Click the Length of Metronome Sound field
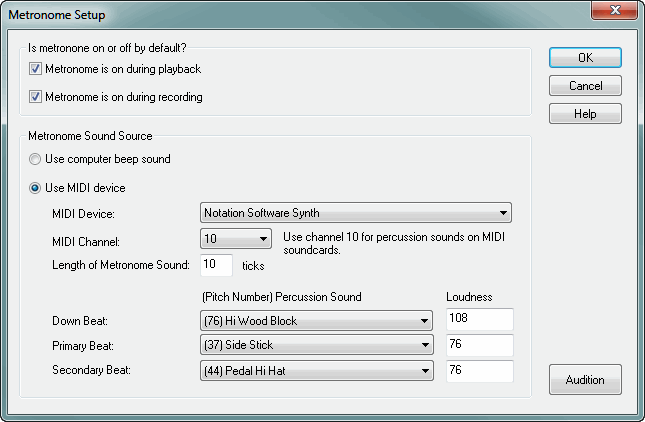 click(x=216, y=265)
